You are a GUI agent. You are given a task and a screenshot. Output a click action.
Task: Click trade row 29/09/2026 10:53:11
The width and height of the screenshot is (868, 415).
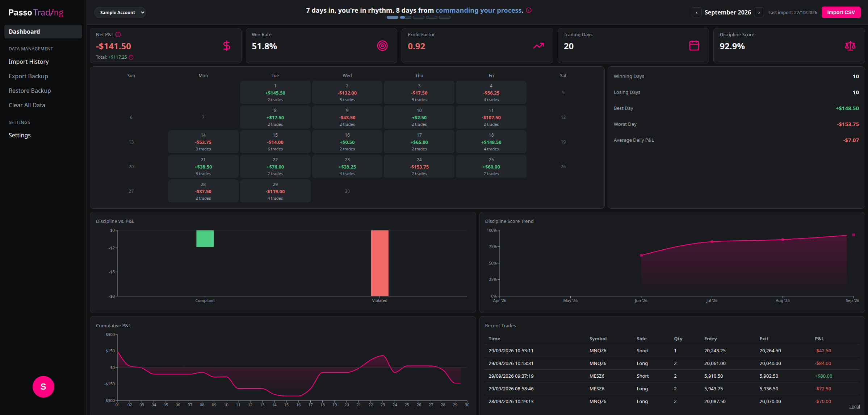672,350
